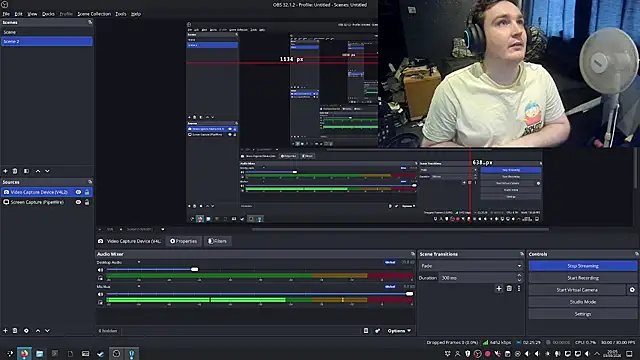Move the selected source down

[x=47, y=331]
